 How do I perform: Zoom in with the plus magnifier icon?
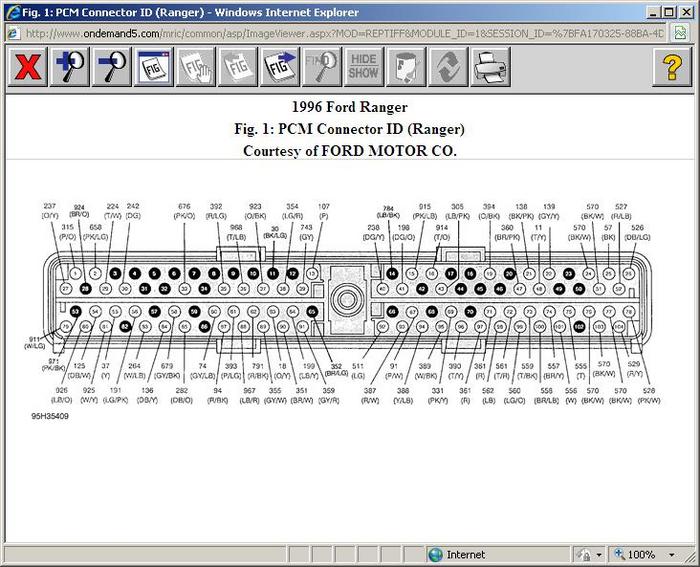(70, 67)
